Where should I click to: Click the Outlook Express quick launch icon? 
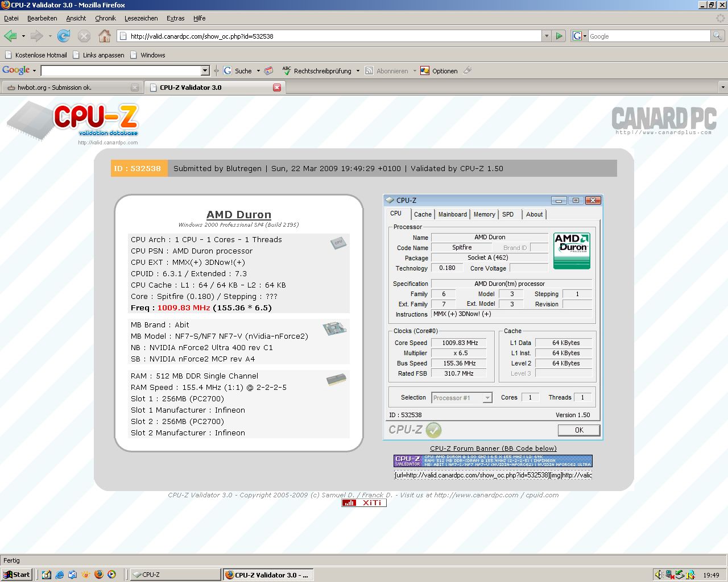click(x=72, y=575)
